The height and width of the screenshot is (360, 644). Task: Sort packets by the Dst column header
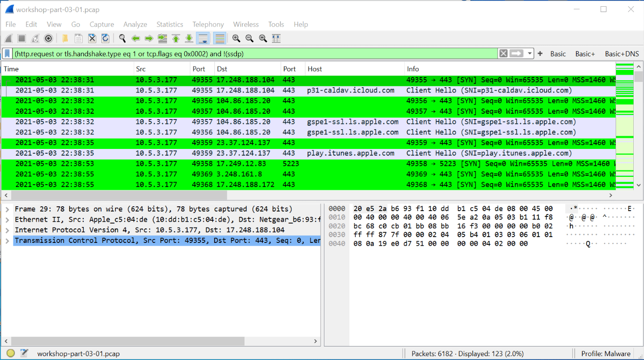tap(247, 69)
